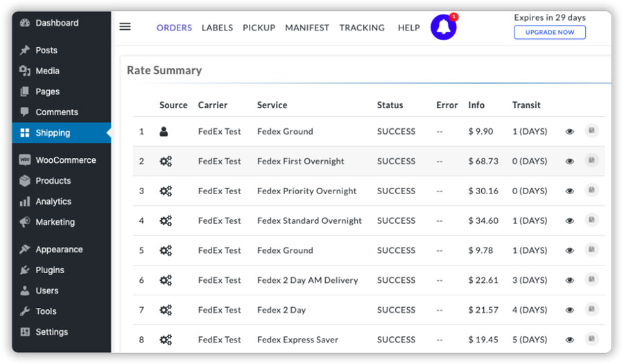View details eye icon for Fedex Priority Overnight
Image resolution: width=624 pixels, height=364 pixels.
(570, 191)
